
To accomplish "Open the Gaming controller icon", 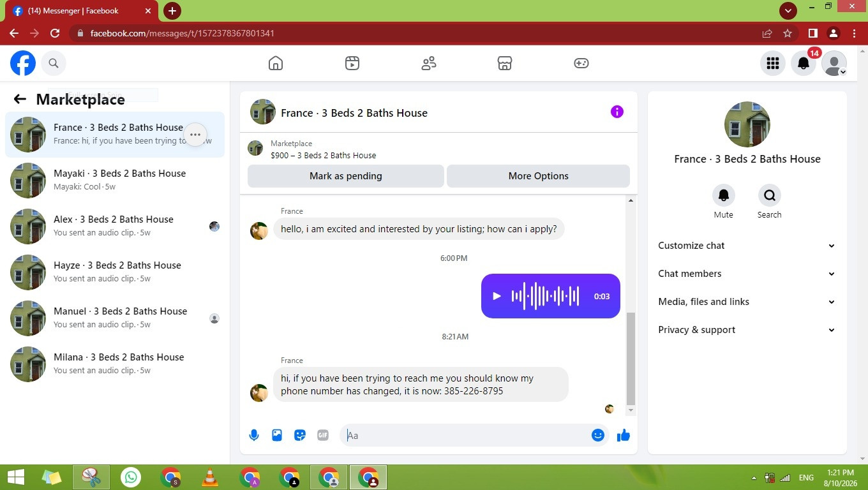I will coord(581,63).
